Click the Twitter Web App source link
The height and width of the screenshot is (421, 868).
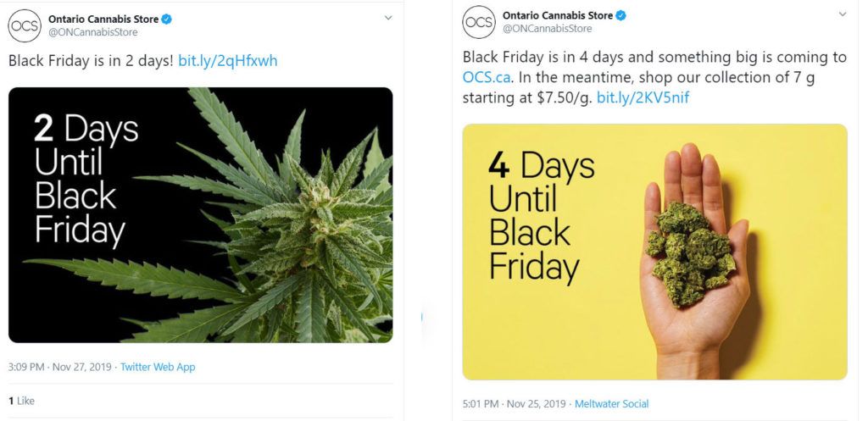tap(158, 367)
